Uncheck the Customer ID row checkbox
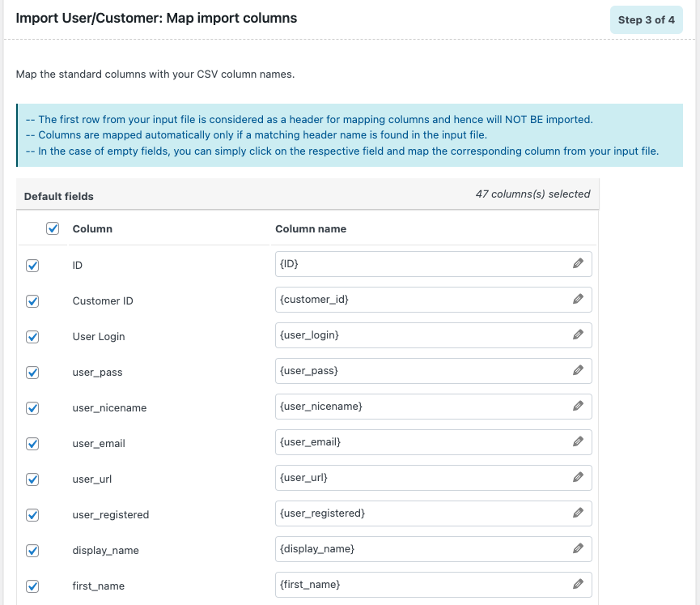Viewport: 700px width, 605px height. tap(32, 301)
